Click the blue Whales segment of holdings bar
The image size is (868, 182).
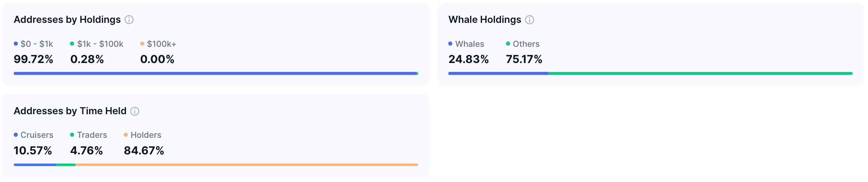[498, 74]
